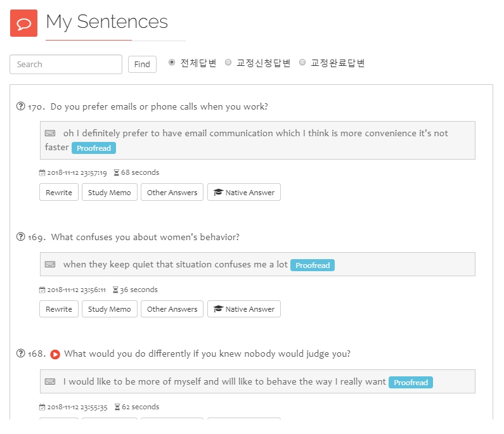Select the 전체답변 radio button
The height and width of the screenshot is (434, 504).
[x=172, y=63]
